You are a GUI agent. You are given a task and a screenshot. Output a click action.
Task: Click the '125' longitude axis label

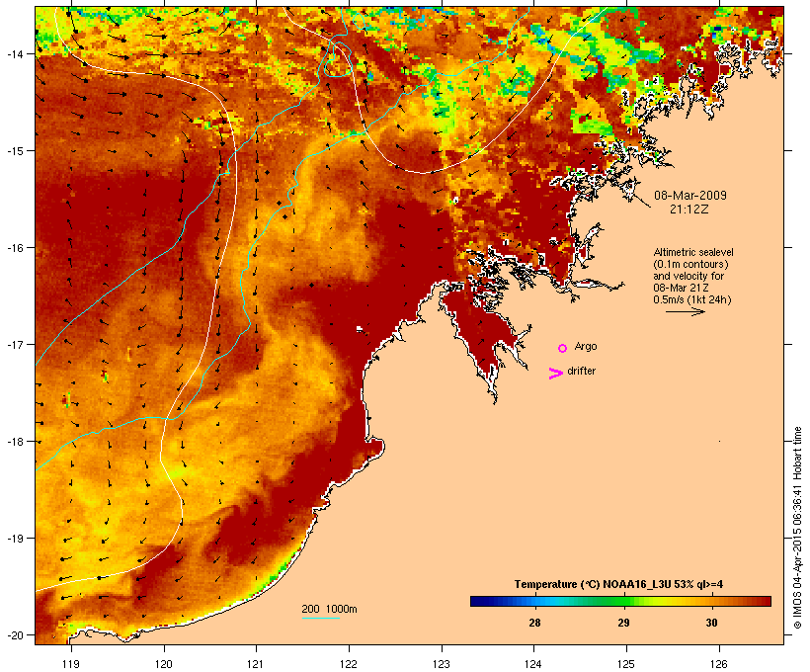pyautogui.click(x=626, y=664)
